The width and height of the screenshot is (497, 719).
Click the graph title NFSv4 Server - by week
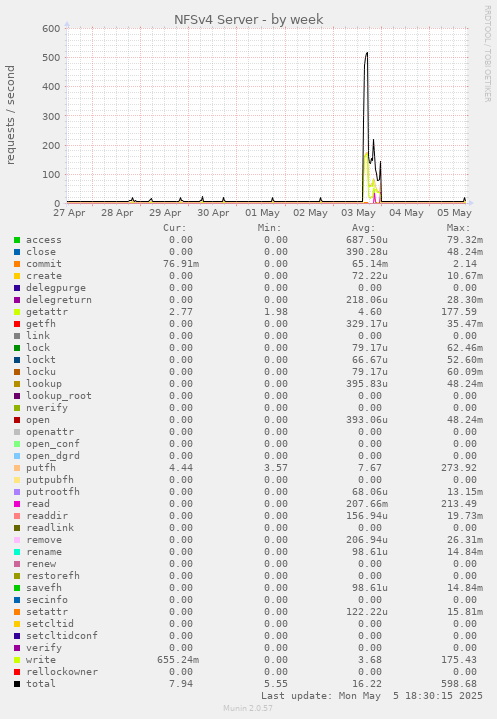click(x=248, y=20)
